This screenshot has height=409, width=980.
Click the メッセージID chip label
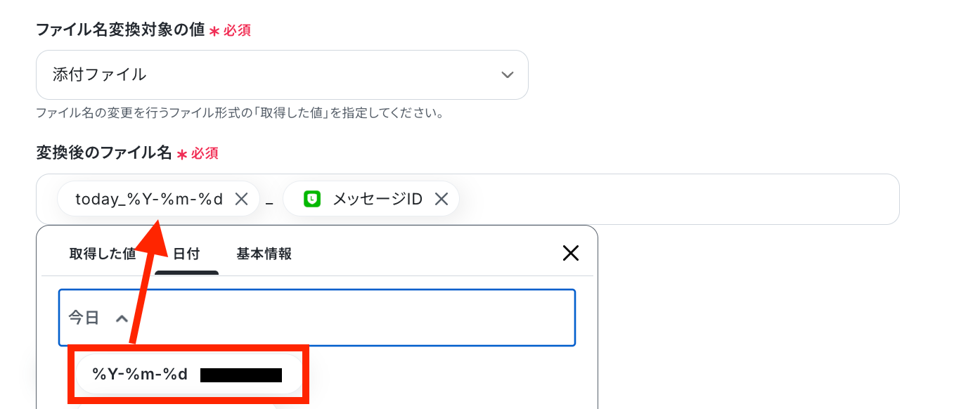click(378, 199)
